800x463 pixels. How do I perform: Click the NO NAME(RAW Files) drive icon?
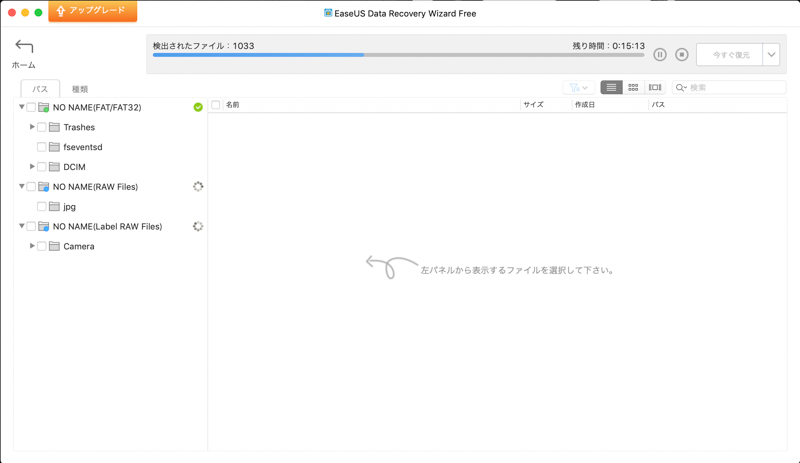click(44, 187)
